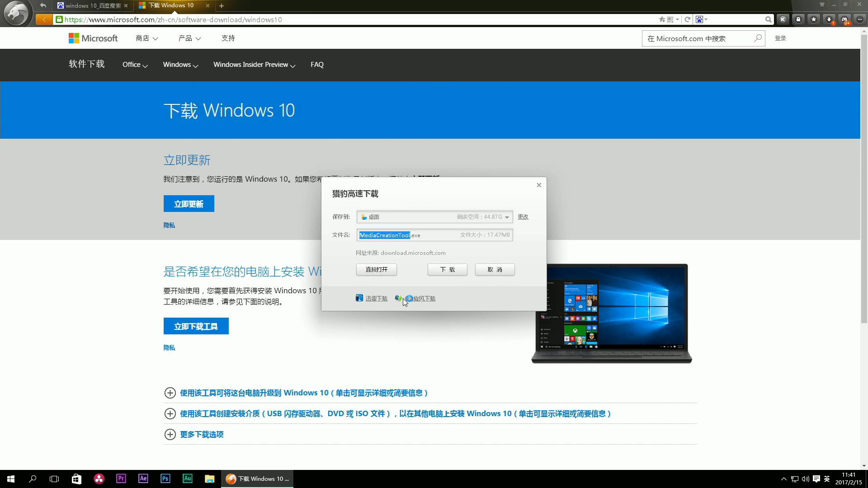Click the game controller toolbar icon
The width and height of the screenshot is (868, 488).
click(844, 19)
